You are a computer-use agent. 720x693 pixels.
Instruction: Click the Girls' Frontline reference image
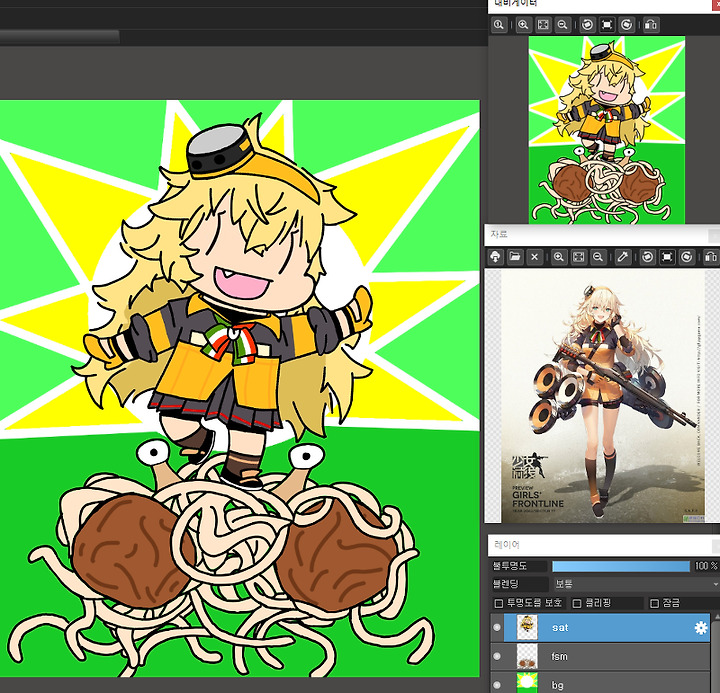click(603, 396)
